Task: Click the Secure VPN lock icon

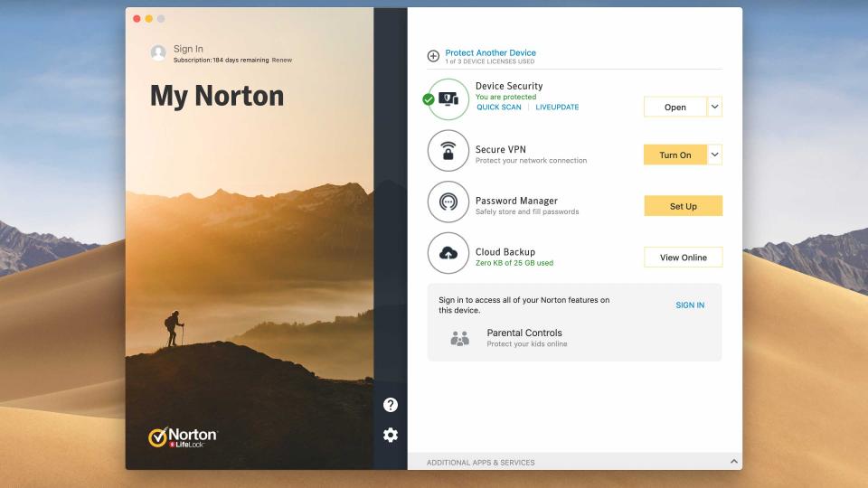Action: [448, 151]
